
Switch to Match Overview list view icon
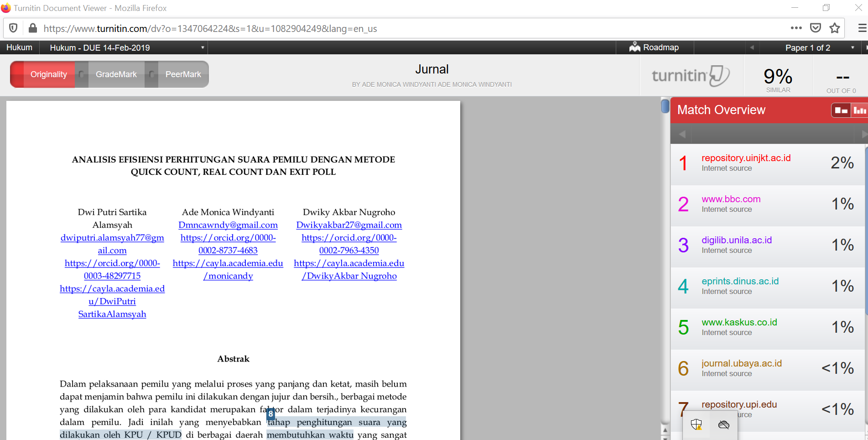(x=841, y=110)
